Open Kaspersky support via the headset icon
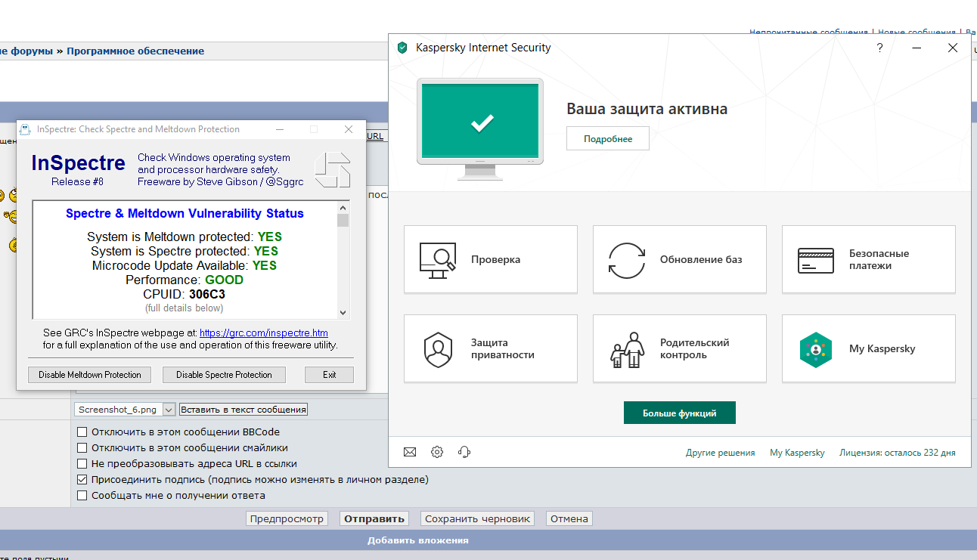The width and height of the screenshot is (977, 560). (464, 452)
